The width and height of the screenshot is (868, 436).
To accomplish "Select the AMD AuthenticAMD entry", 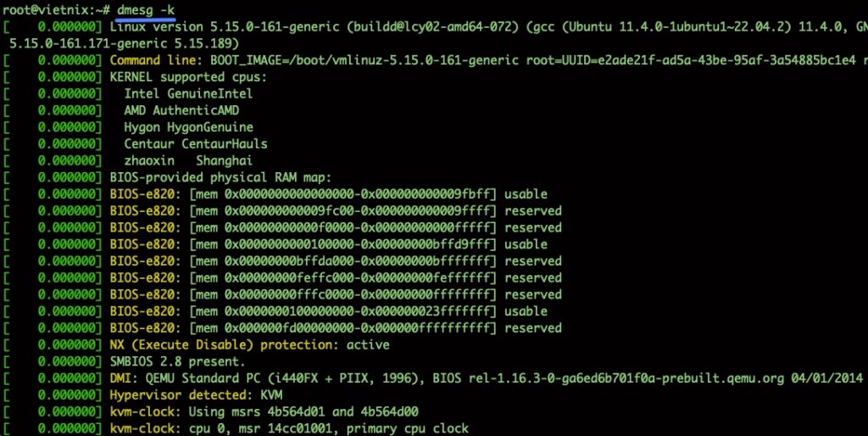I will (181, 110).
